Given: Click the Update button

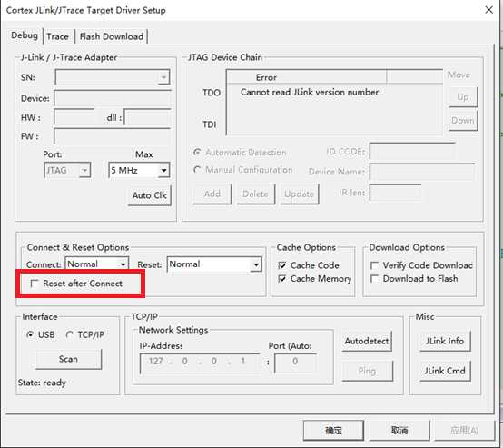Looking at the screenshot, I should [300, 194].
